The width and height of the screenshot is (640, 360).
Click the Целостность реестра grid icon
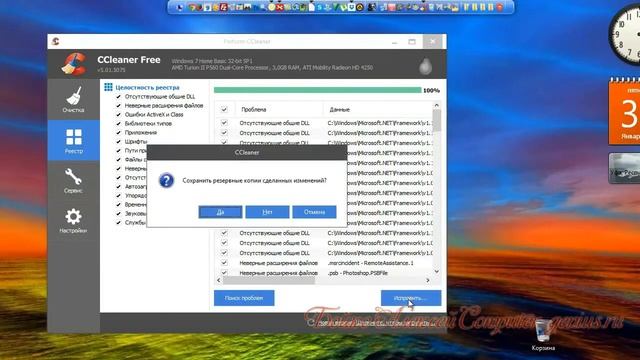click(108, 87)
